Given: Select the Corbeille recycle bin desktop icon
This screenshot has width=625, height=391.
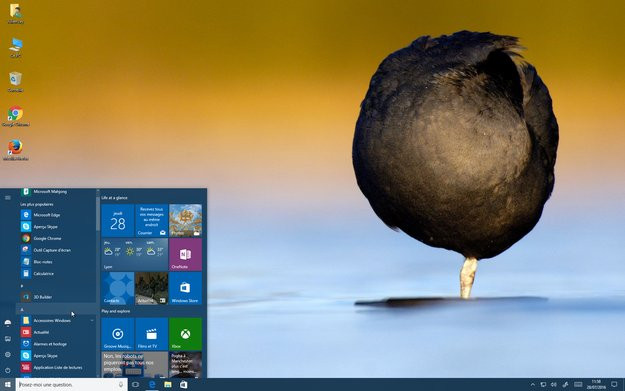Looking at the screenshot, I should tap(16, 82).
